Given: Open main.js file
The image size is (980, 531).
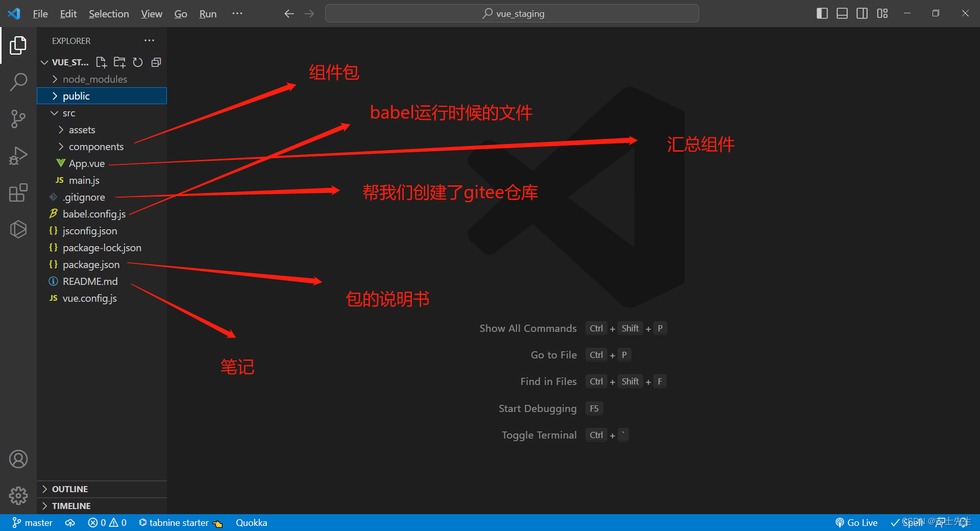Looking at the screenshot, I should 102,180.
